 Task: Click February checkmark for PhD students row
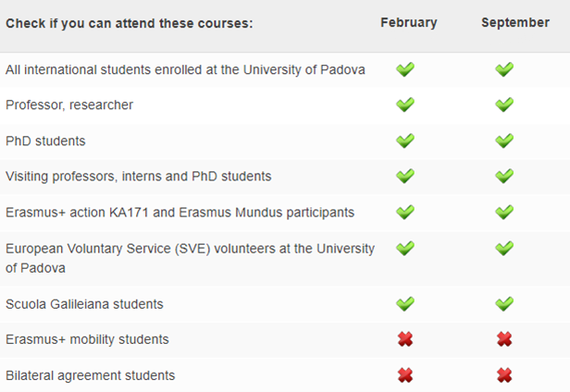(405, 141)
